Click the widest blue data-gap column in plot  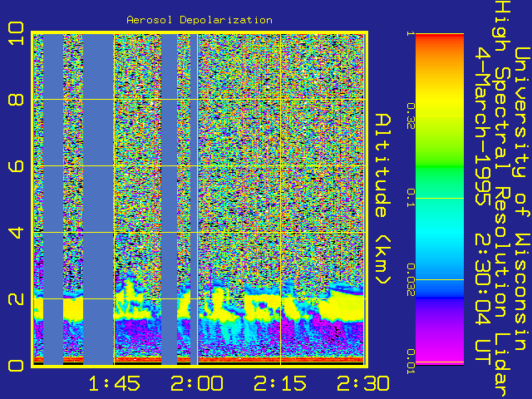click(x=98, y=199)
